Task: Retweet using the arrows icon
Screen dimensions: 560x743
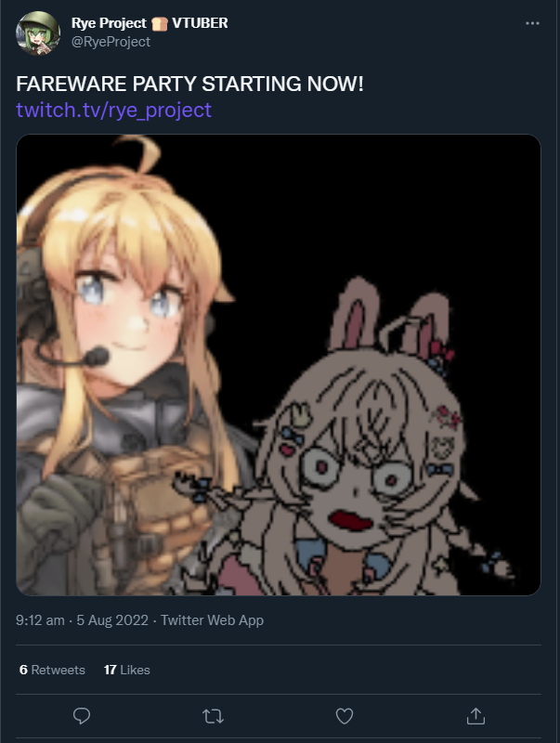Action: point(213,716)
